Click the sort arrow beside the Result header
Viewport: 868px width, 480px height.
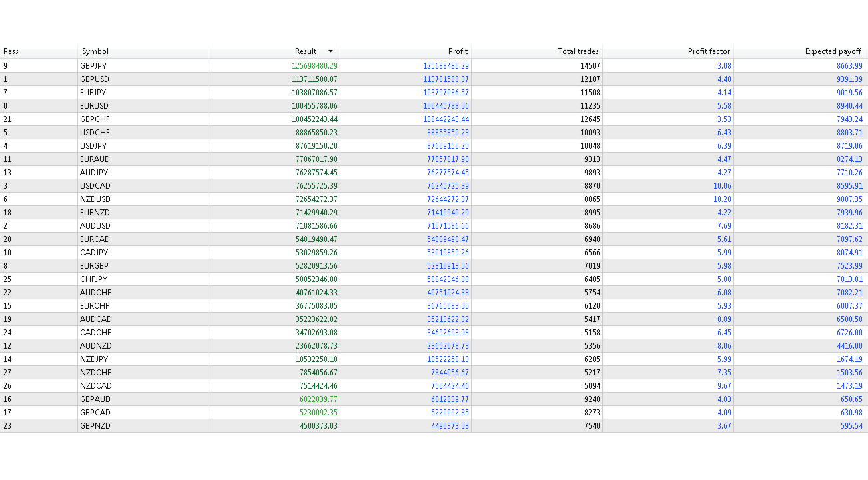tap(330, 51)
